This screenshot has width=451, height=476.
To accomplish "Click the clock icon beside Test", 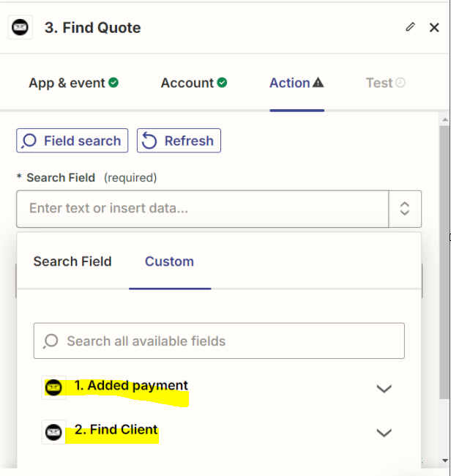I will 400,83.
